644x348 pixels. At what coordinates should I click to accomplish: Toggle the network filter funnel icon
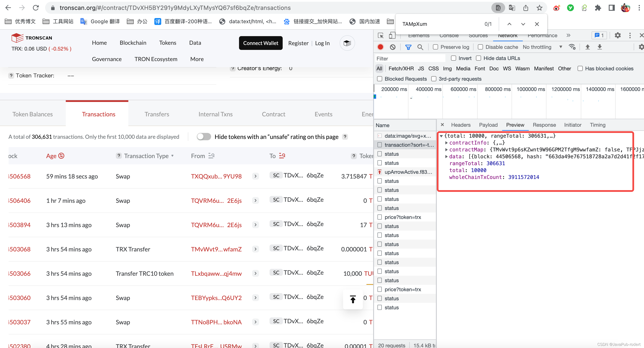tap(408, 47)
